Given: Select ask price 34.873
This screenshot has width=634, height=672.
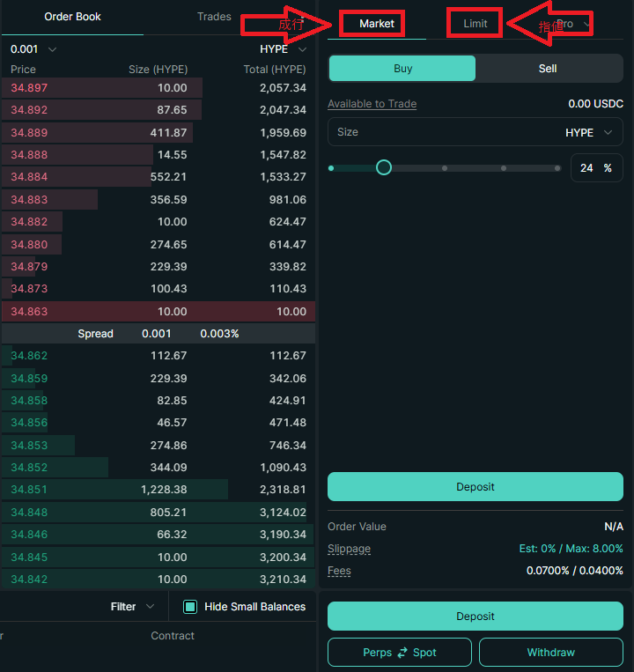Looking at the screenshot, I should 29,289.
